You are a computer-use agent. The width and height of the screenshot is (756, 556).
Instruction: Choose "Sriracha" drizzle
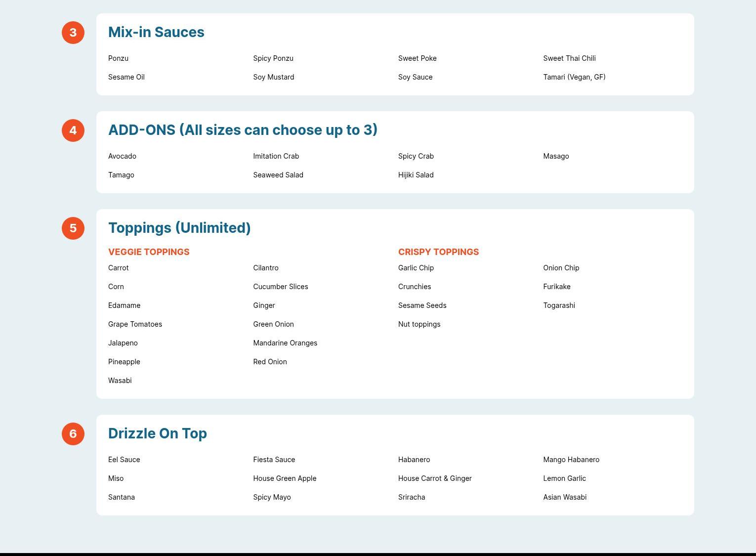[x=412, y=497]
